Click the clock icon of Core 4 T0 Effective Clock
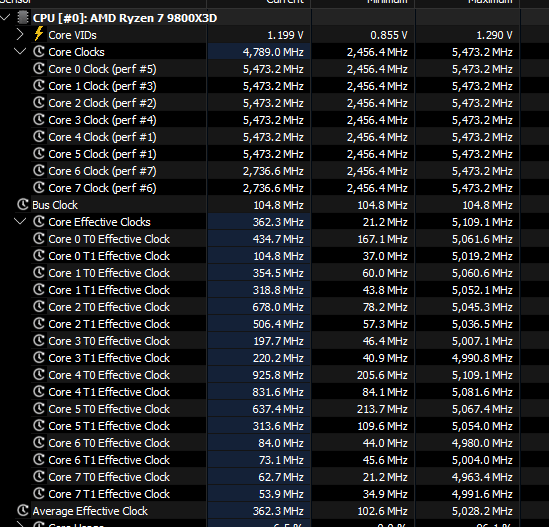This screenshot has height=527, width=549. click(x=39, y=374)
